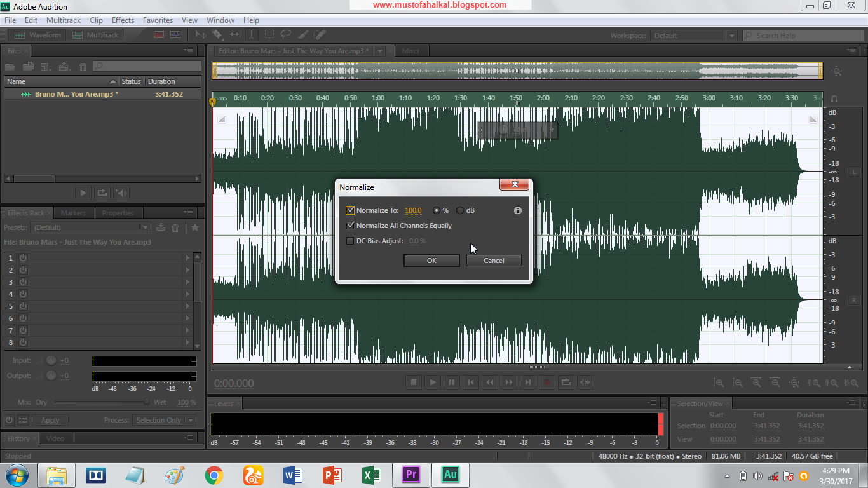The width and height of the screenshot is (868, 488).
Task: Switch to Multitrack view
Action: click(95, 35)
